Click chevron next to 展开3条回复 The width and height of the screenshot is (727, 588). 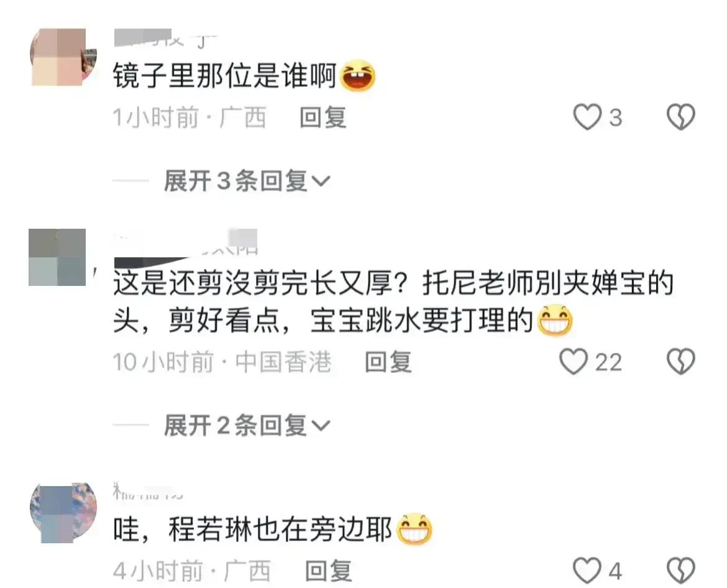(x=321, y=181)
